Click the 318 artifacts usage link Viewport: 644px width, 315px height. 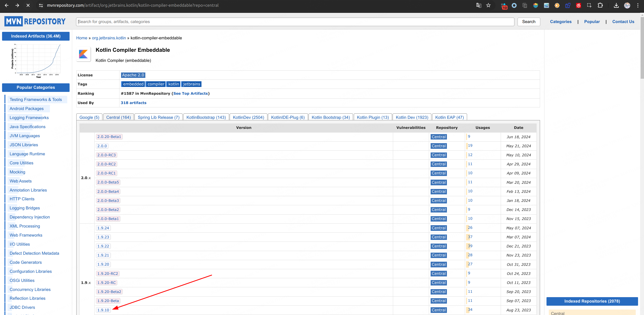pos(133,103)
